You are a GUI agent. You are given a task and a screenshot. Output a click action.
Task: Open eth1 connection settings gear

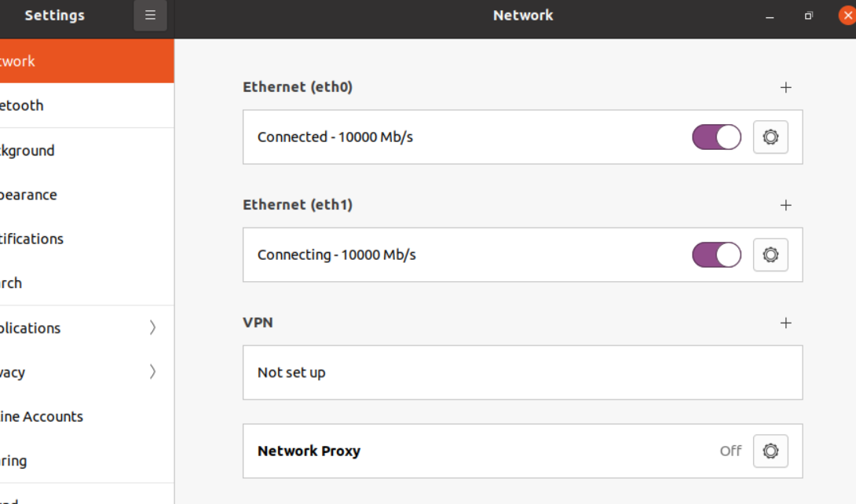(770, 255)
